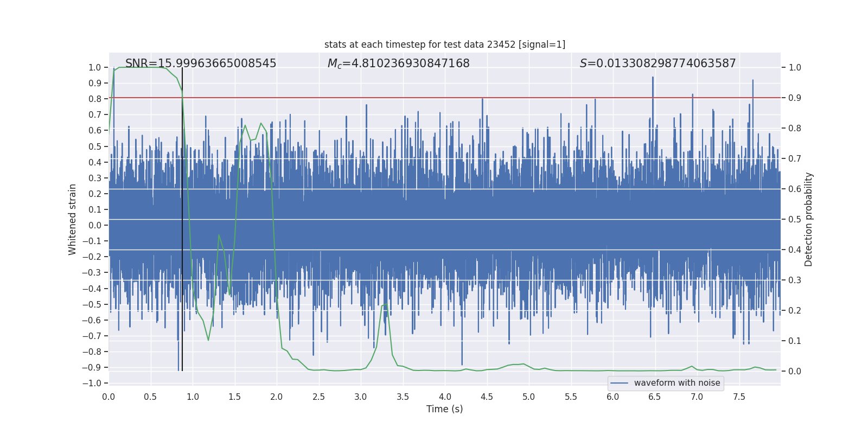The image size is (868, 434).
Task: Select the Mc=4.810236930847168 annotation
Action: pyautogui.click(x=399, y=63)
